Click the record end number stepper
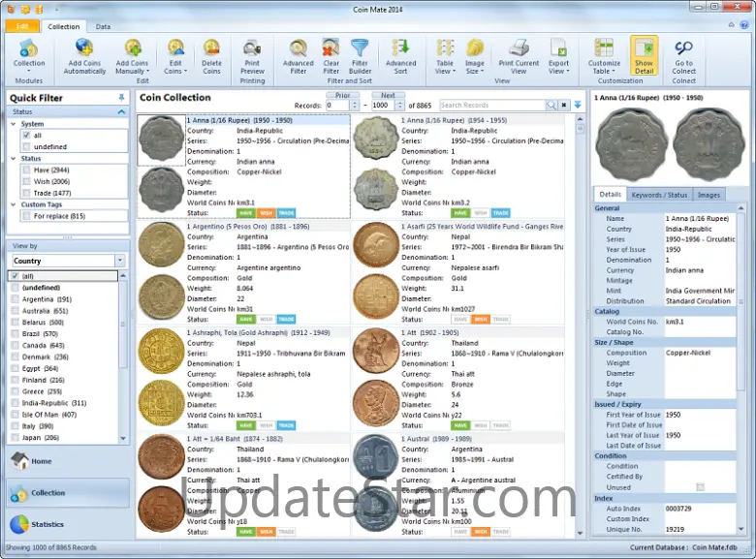 (x=400, y=105)
